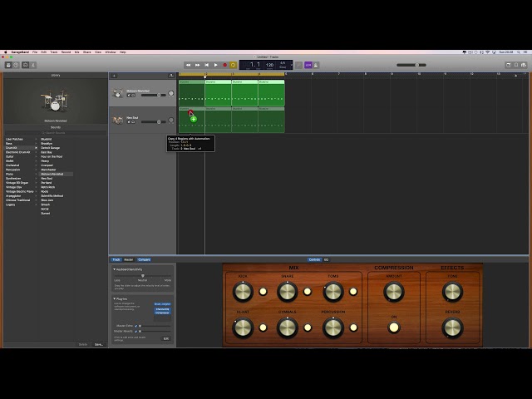Open the Library panel button
Image resolution: width=532 pixels, height=399 pixels.
(8, 65)
